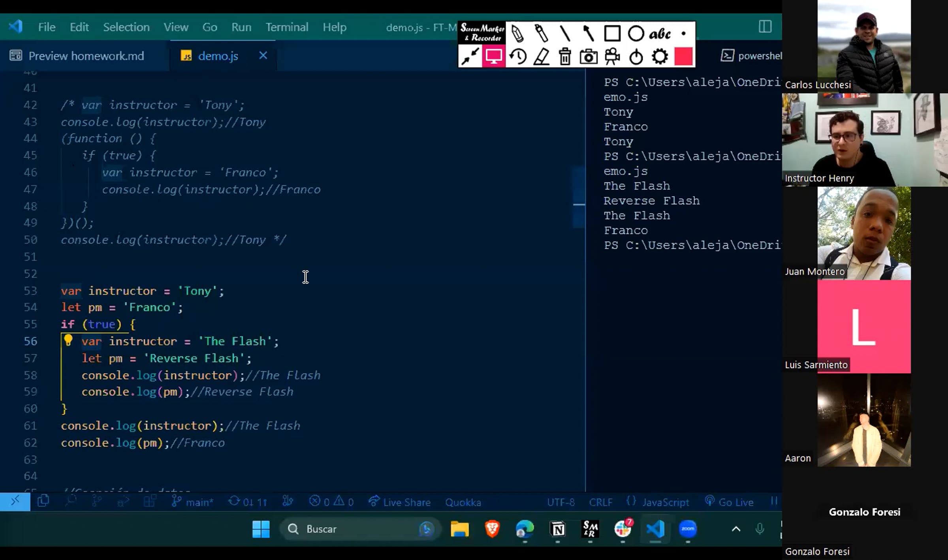Image resolution: width=948 pixels, height=560 pixels.
Task: Click the code lightbulb on line 56
Action: (x=68, y=340)
